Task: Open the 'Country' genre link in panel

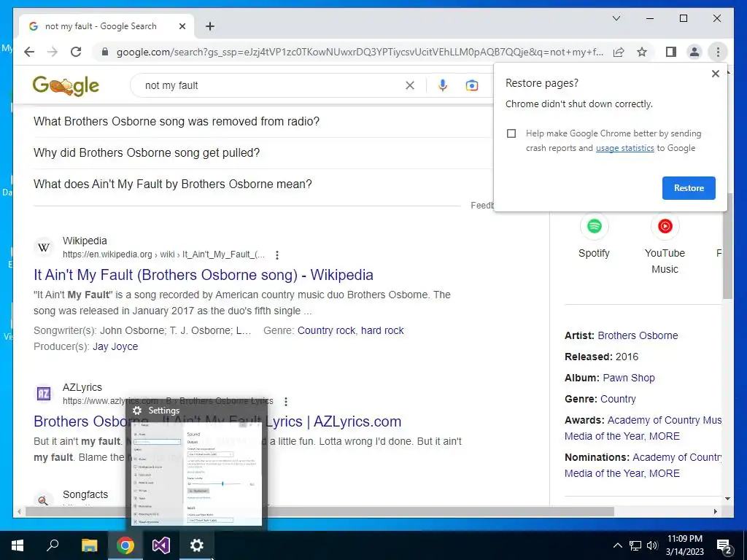Action: [x=618, y=399]
